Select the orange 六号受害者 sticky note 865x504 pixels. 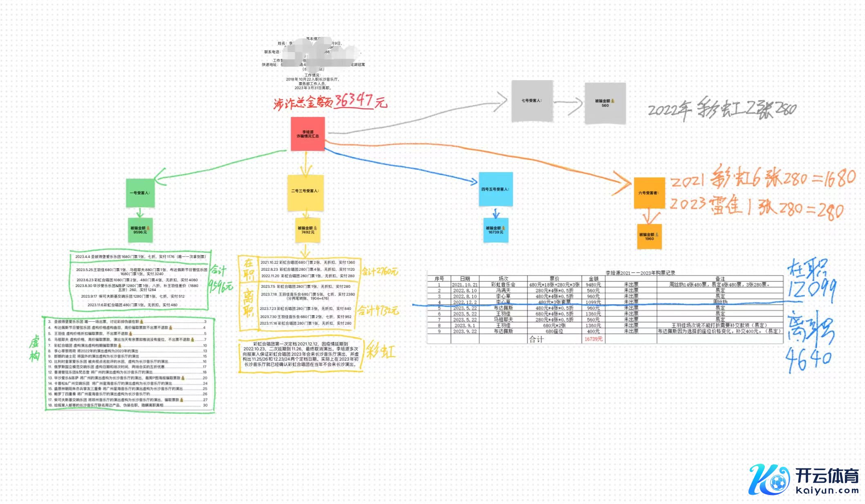649,193
